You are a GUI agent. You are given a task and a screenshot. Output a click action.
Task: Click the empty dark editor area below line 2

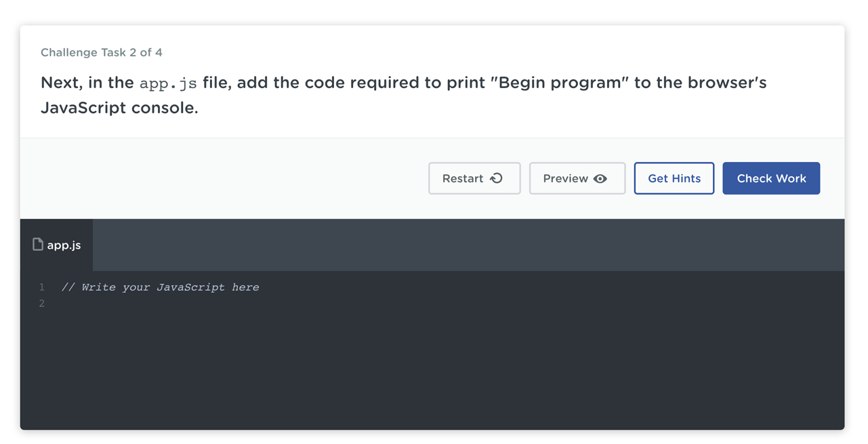[434, 373]
